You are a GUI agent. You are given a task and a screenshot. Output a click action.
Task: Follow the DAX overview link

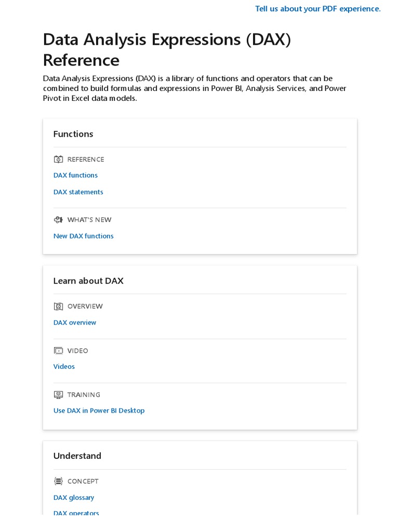click(75, 323)
